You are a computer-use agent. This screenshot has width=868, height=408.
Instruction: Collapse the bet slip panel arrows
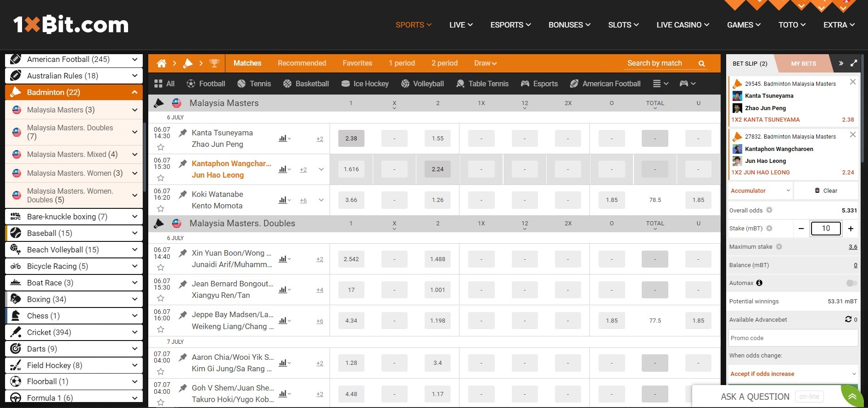[841, 63]
